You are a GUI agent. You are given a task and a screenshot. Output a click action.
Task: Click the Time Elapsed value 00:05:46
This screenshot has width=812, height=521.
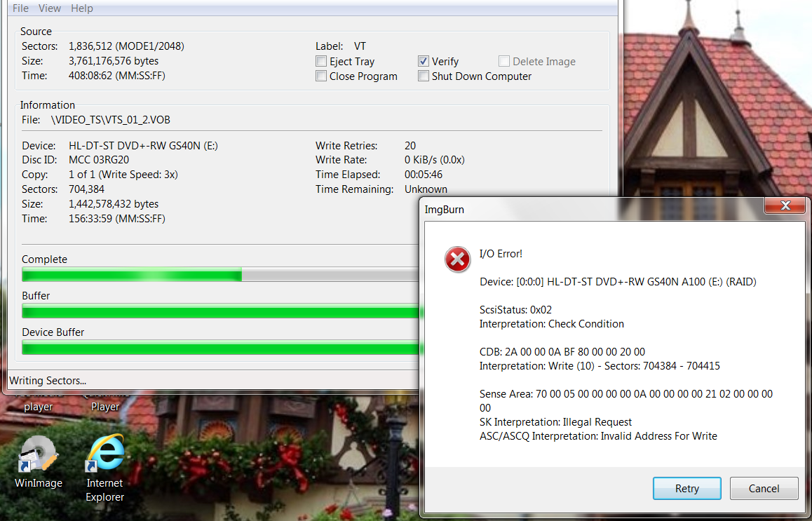[424, 175]
